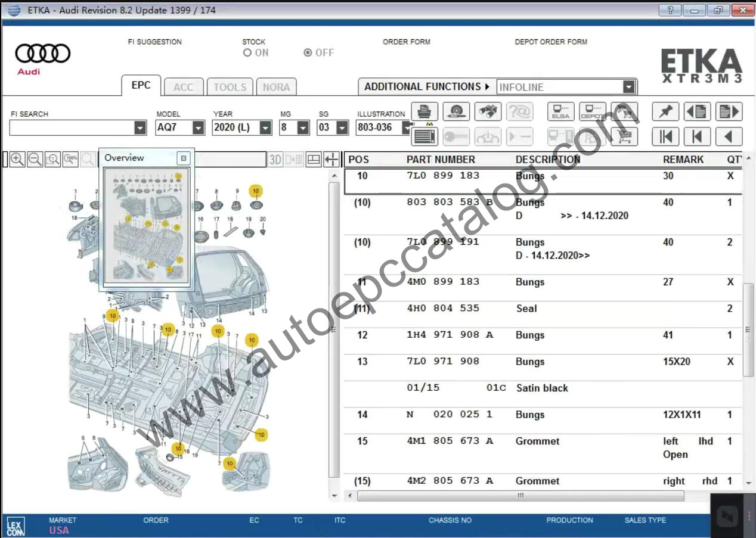Click the Overview thumbnail image
The image size is (756, 538).
147,226
